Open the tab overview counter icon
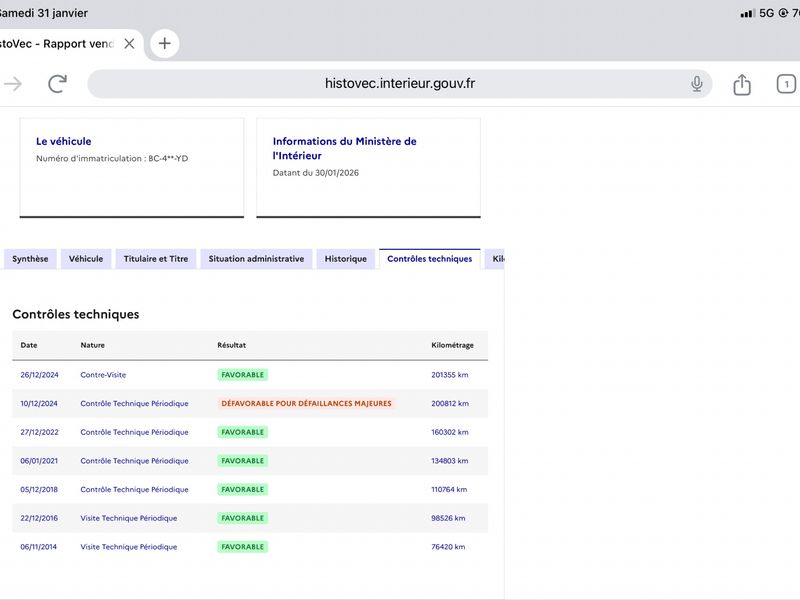800x600 pixels. coord(787,84)
